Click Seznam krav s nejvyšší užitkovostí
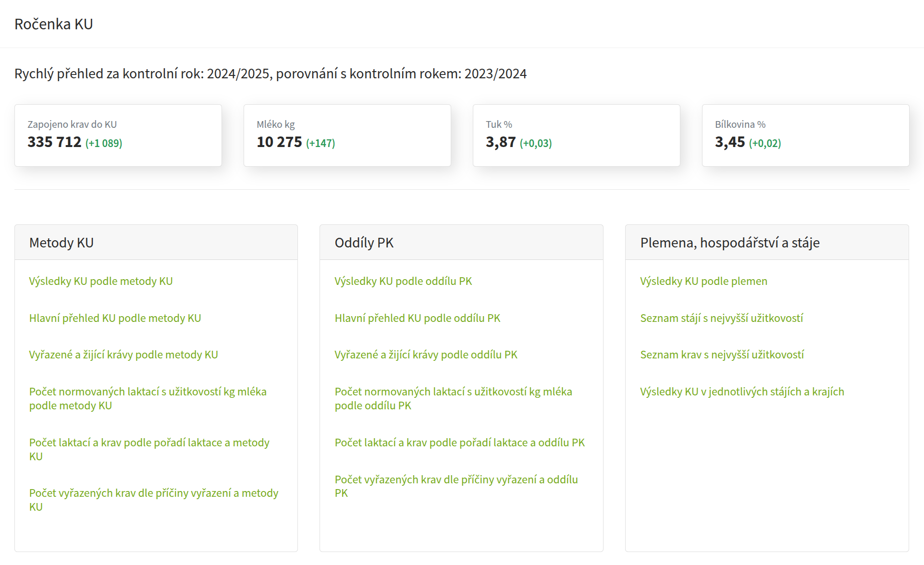The image size is (924, 565). coord(722,355)
